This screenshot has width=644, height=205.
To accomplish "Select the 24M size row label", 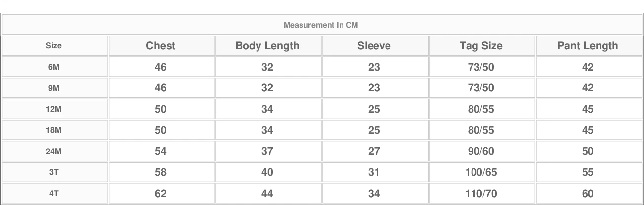I will (54, 151).
